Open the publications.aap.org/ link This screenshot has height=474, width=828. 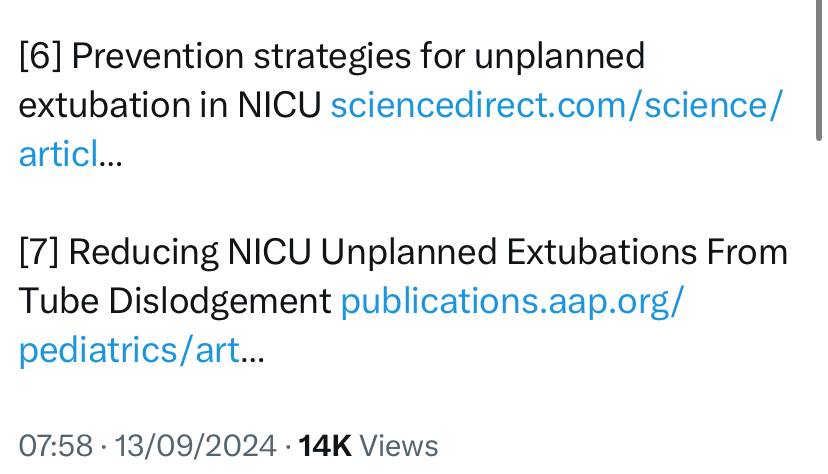(512, 301)
